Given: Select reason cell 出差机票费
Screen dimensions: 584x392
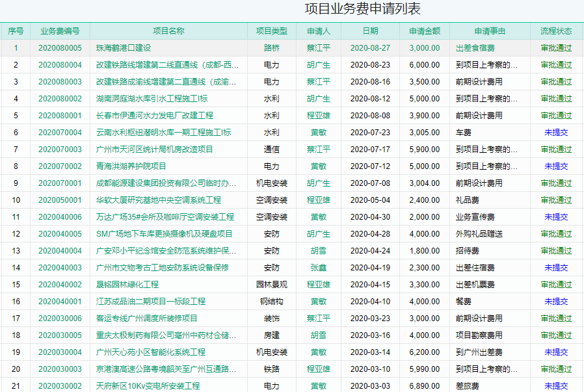Looking at the screenshot, I should [475, 285].
